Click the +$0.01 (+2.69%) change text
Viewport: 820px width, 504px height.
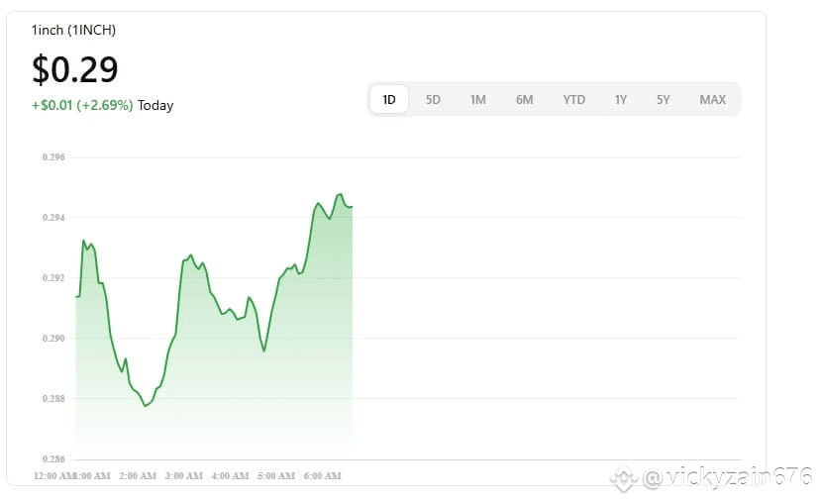(82, 105)
